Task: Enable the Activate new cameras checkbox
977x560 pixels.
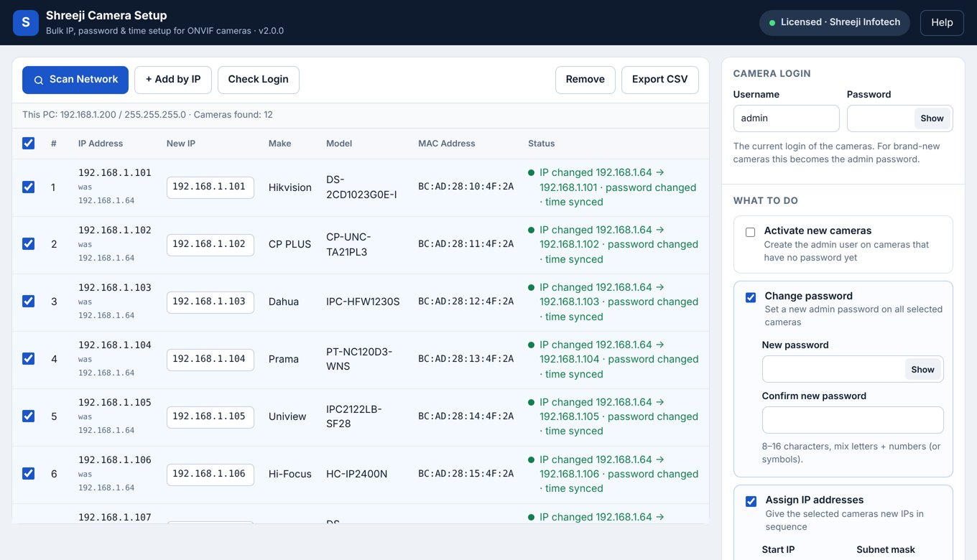Action: coord(751,232)
